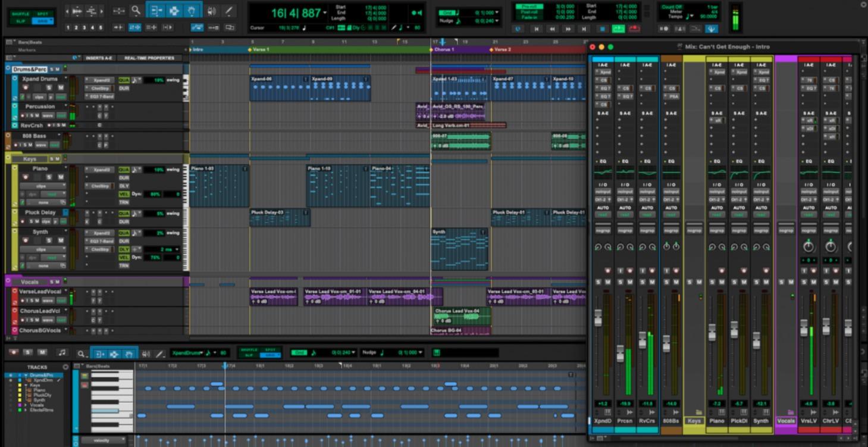Click the Zoom Toggle icon left of Zoomer
Viewport: 868px width, 447px height.
pos(119,11)
